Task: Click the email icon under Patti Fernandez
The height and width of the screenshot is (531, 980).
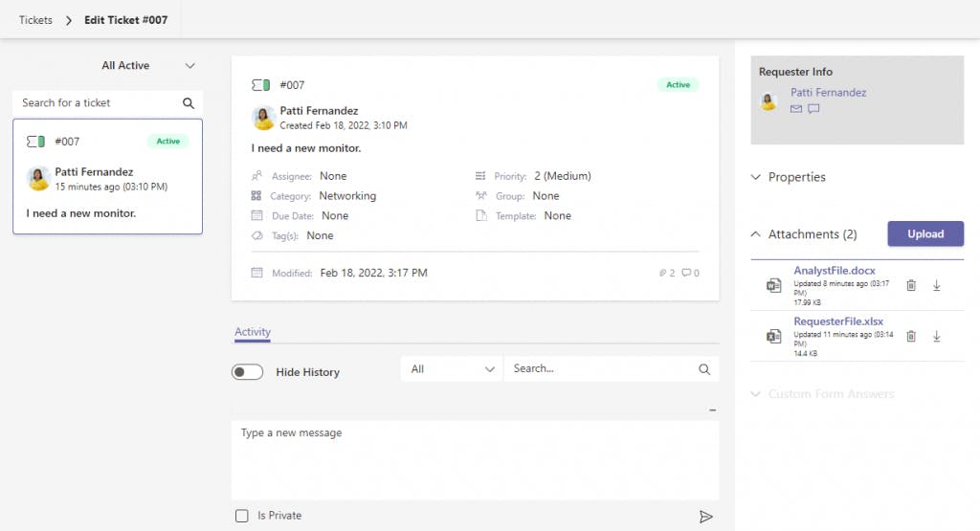Action: 796,109
